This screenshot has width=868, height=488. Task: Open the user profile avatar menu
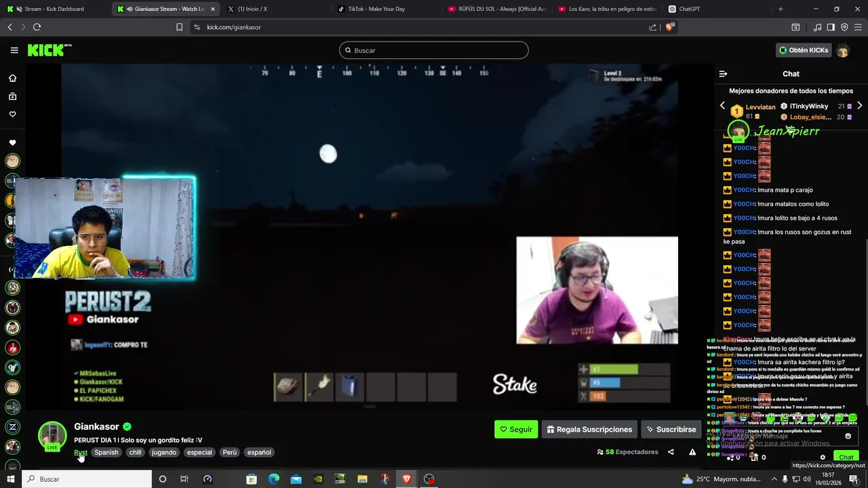pos(843,50)
